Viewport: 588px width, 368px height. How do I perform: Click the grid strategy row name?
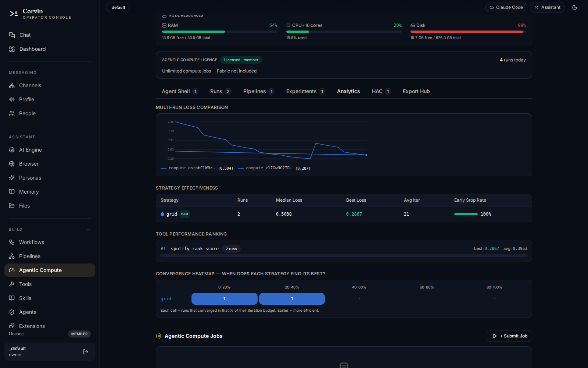(172, 214)
